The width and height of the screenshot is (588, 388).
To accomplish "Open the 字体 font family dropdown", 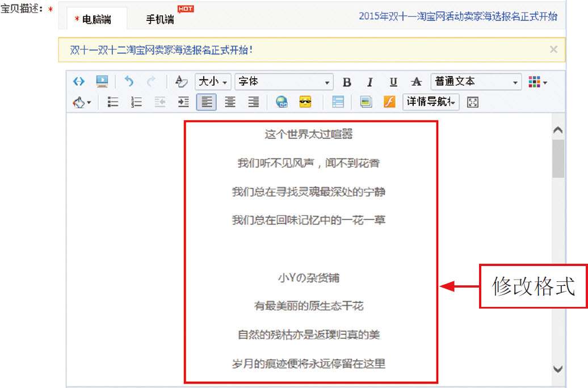I will [x=284, y=82].
